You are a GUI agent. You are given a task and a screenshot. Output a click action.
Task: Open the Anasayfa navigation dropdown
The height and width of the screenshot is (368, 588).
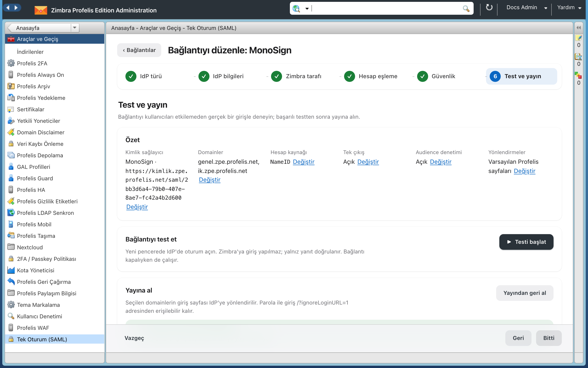point(75,28)
